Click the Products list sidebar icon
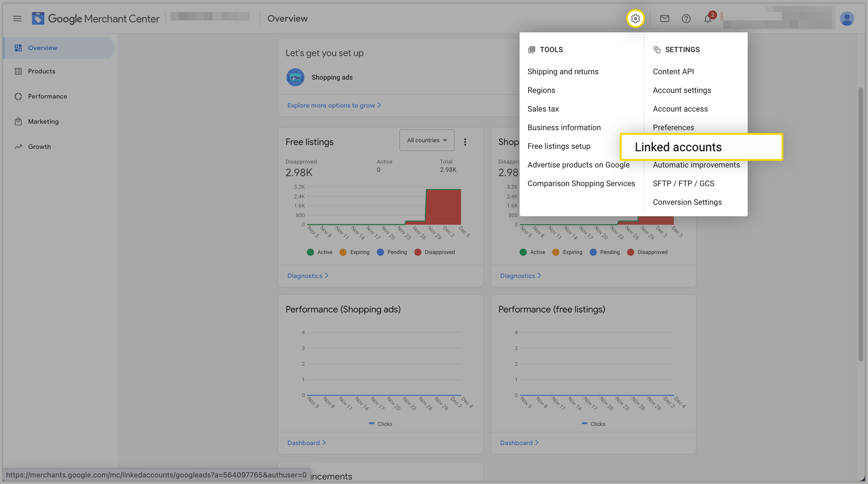The width and height of the screenshot is (868, 484). [x=18, y=71]
